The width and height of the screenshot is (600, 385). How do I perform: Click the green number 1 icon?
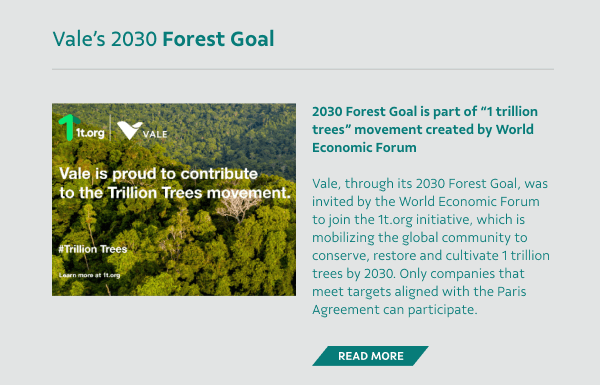click(x=68, y=127)
